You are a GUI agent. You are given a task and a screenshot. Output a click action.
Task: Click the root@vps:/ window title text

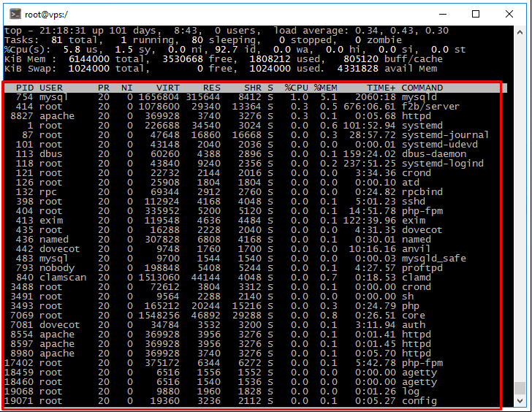44,14
